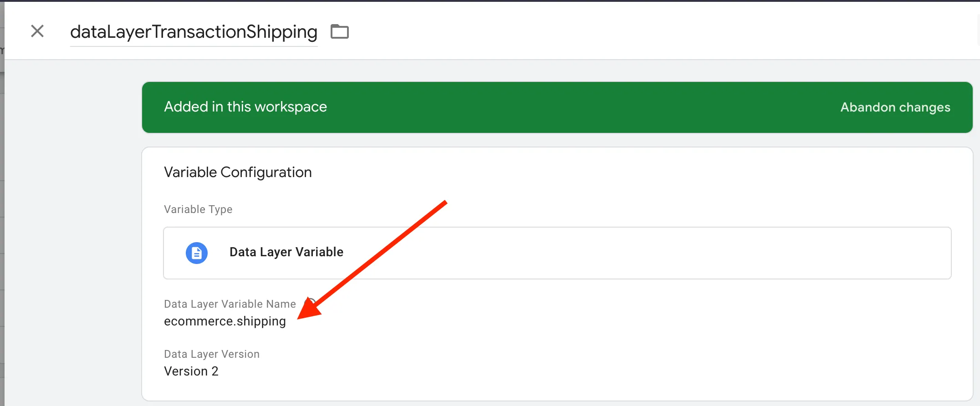Click Abandon changes link

[895, 107]
